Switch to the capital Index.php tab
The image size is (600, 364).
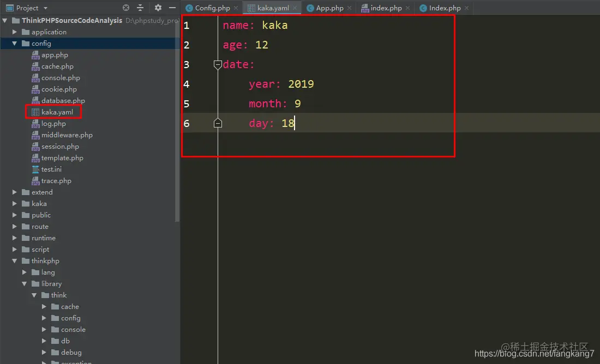445,8
